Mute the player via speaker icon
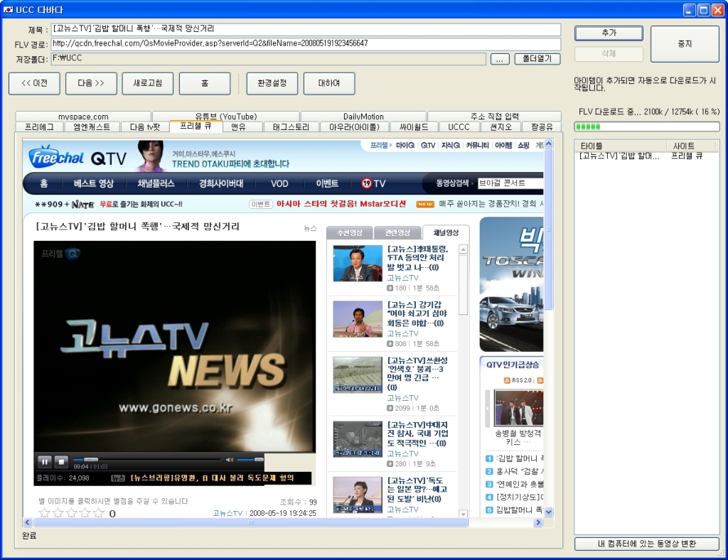The image size is (728, 560). pyautogui.click(x=230, y=460)
